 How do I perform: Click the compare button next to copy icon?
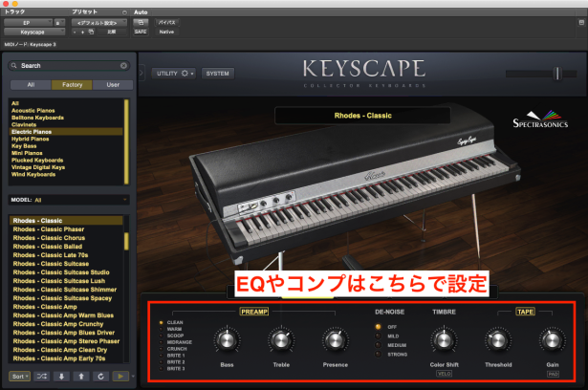[x=111, y=32]
